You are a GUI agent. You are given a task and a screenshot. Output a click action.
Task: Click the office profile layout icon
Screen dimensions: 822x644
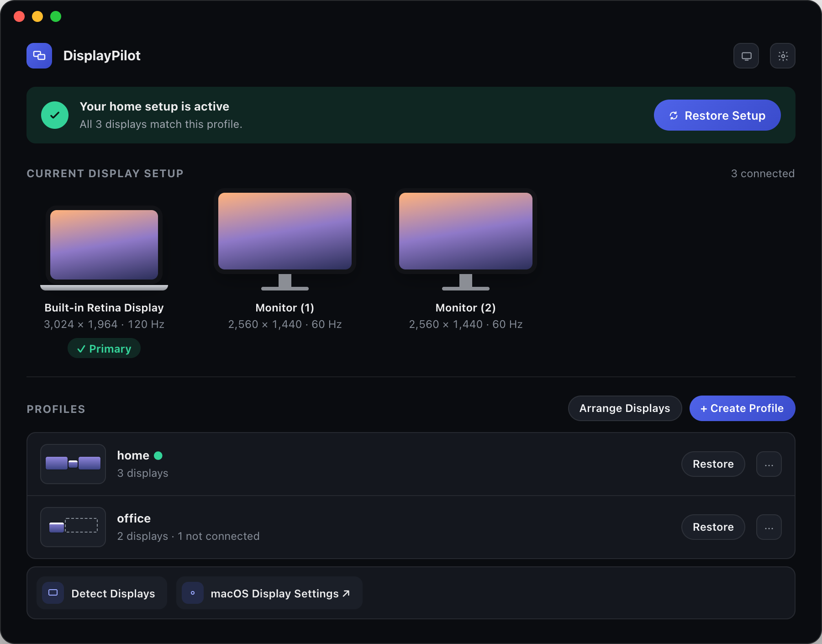pyautogui.click(x=73, y=527)
